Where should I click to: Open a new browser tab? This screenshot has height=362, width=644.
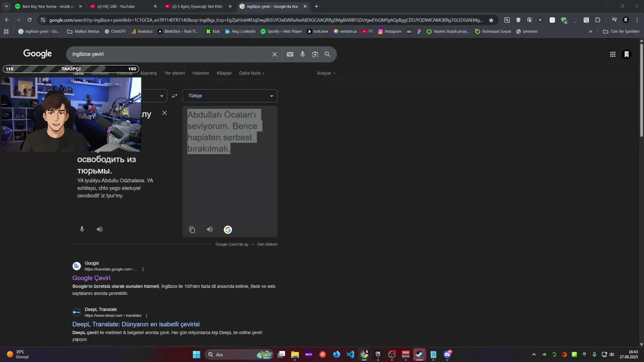point(316,7)
